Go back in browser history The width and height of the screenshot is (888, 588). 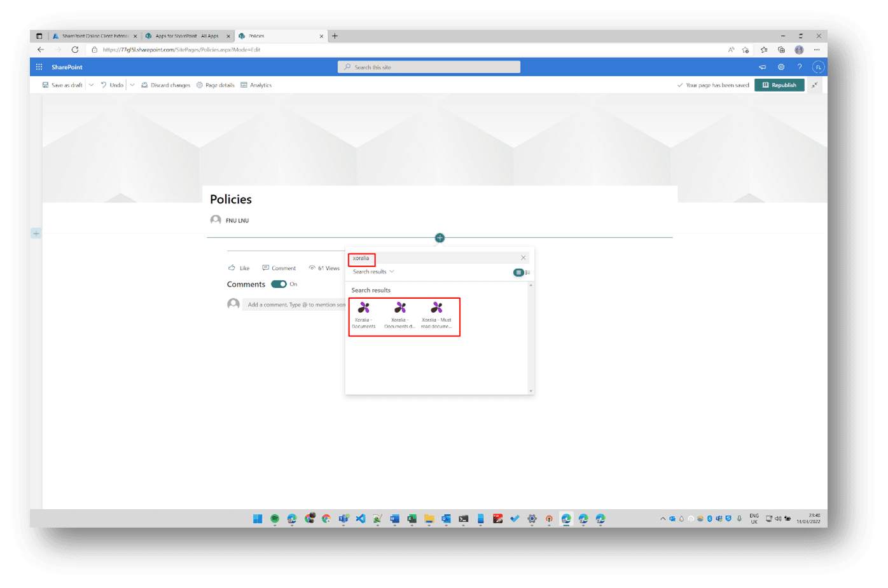[41, 50]
